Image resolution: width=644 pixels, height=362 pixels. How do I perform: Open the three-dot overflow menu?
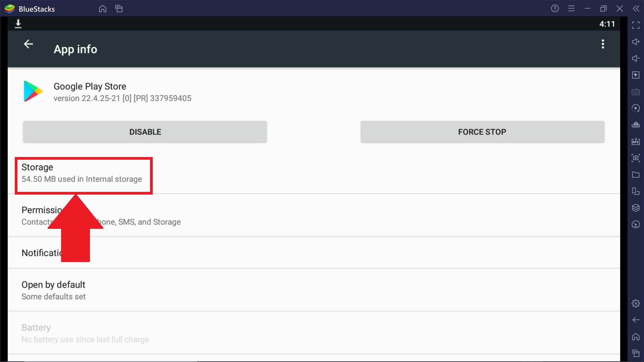point(603,44)
